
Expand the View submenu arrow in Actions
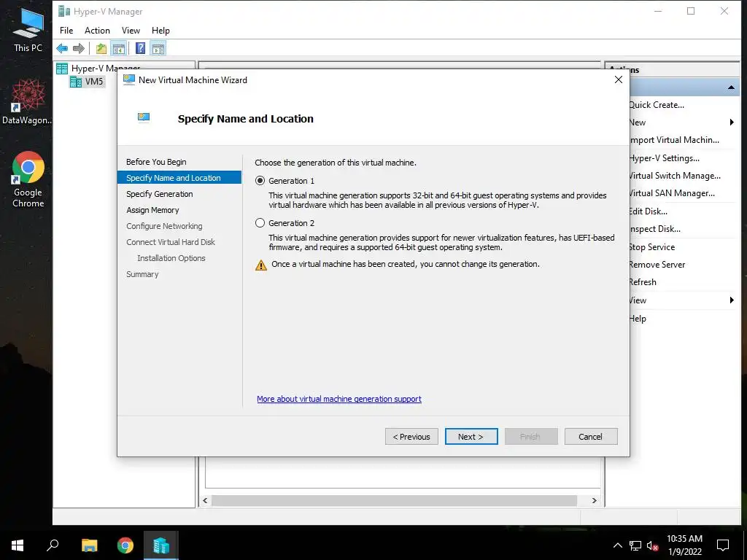click(x=732, y=300)
